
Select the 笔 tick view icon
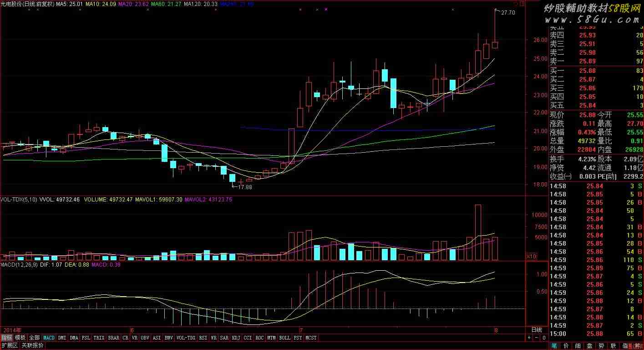(x=554, y=345)
